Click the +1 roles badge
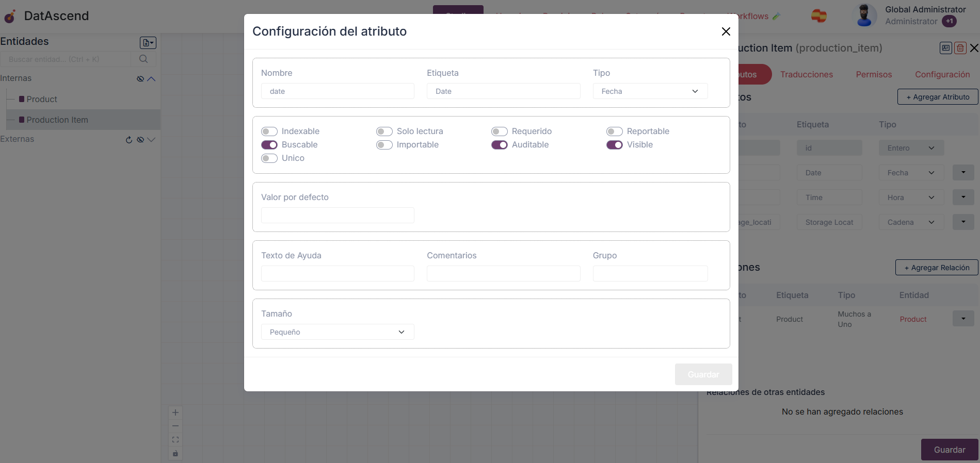 coord(949,21)
